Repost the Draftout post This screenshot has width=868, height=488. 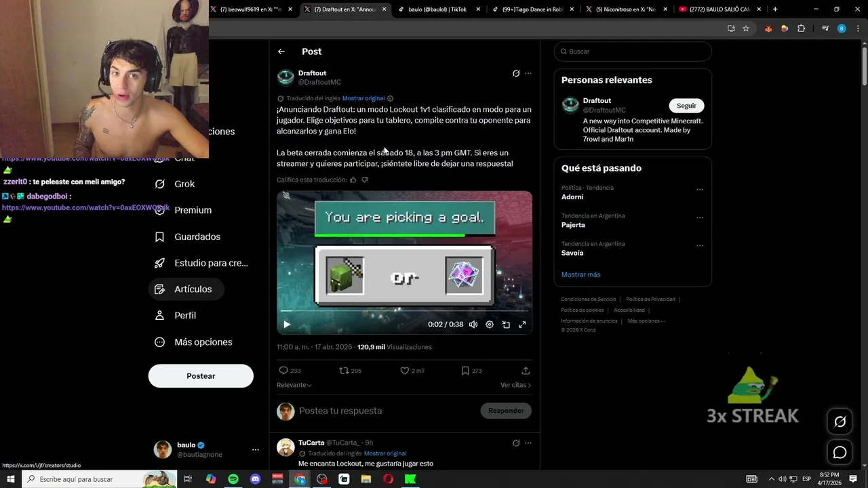(344, 371)
